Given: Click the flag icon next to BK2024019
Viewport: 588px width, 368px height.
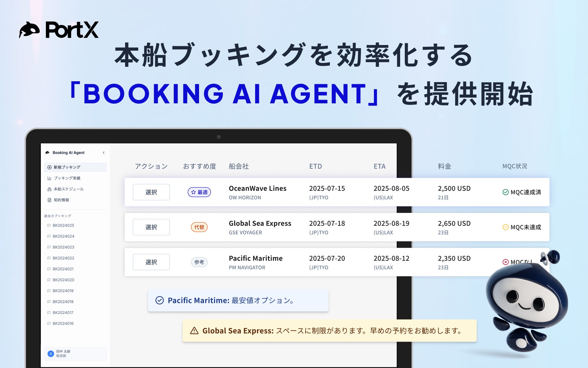Looking at the screenshot, I should coord(49,291).
